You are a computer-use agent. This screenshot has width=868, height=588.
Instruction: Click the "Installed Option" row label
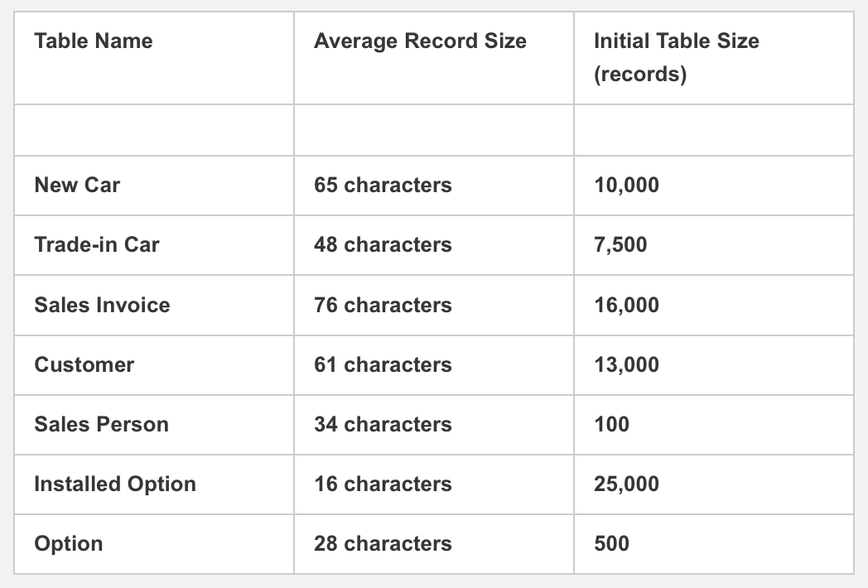115,484
